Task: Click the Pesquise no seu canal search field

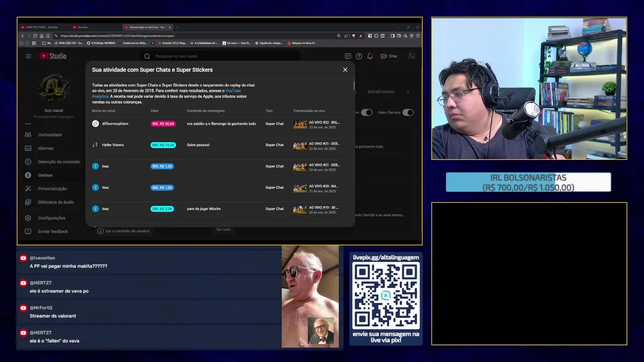Action: (x=221, y=56)
